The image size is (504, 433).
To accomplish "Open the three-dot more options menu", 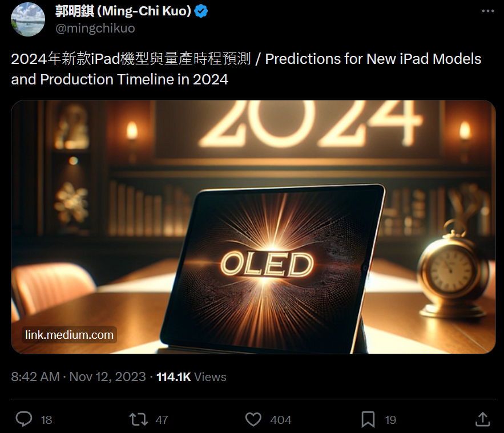I will (487, 11).
